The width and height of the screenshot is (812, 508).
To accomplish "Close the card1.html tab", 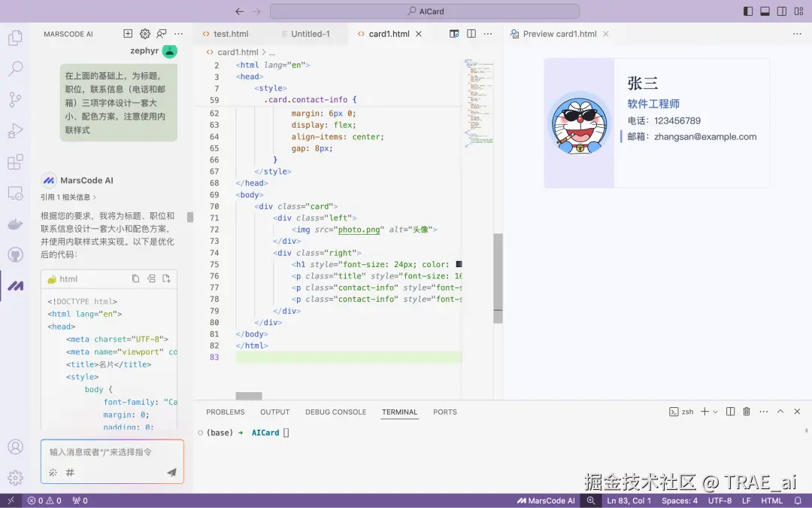I will 419,34.
